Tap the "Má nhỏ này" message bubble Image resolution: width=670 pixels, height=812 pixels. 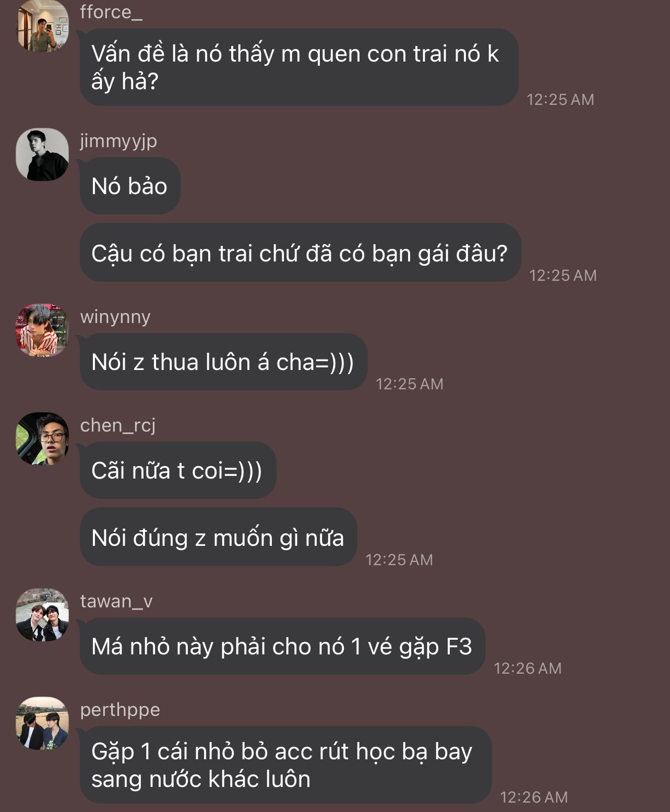point(282,647)
